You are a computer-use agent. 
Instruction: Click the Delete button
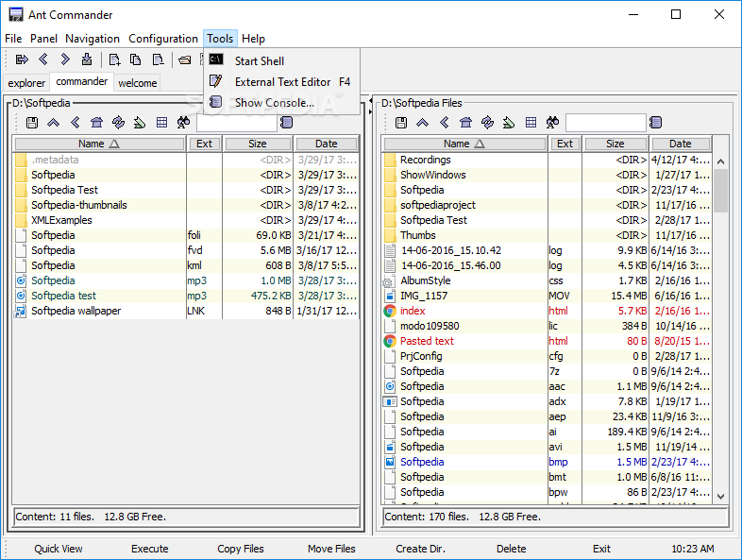511,549
